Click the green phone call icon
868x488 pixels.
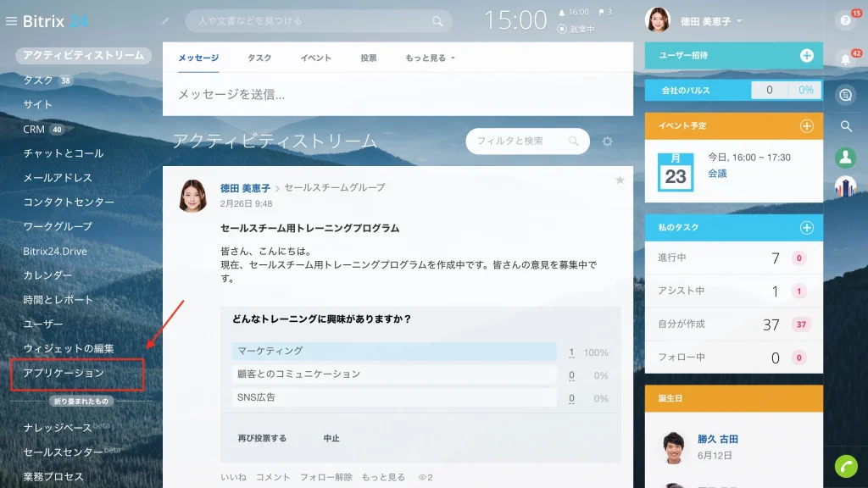[846, 467]
